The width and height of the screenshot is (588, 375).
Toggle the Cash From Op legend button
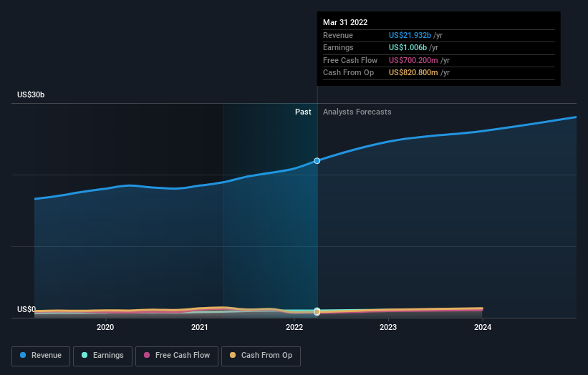261,356
